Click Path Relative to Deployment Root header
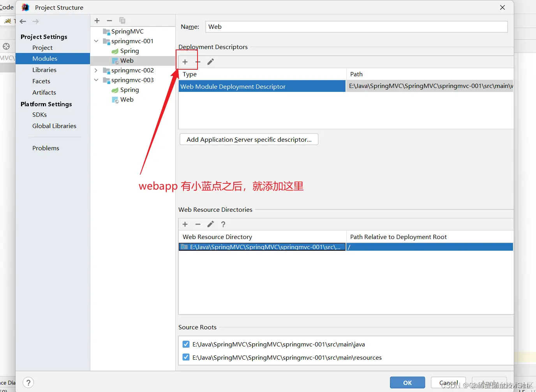 pos(430,237)
